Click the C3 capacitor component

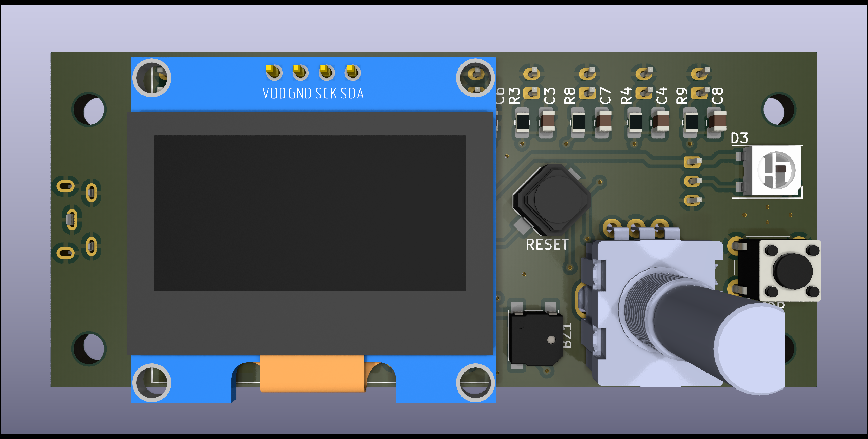click(x=547, y=122)
